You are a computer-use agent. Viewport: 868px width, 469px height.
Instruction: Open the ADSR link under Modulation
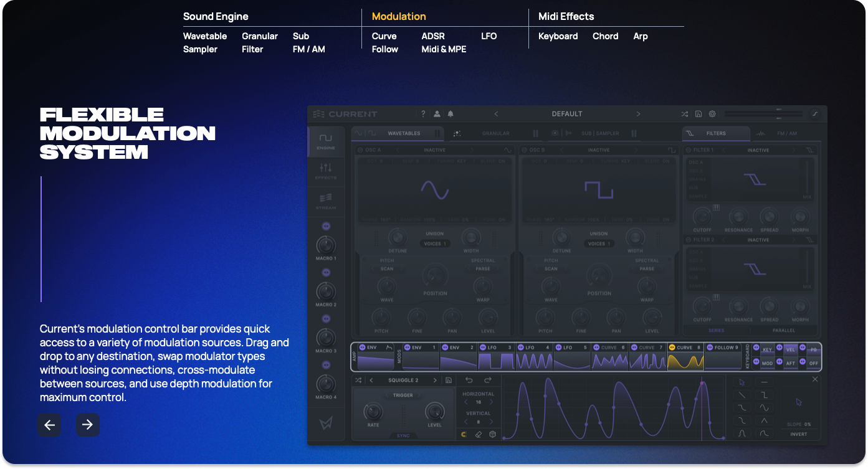(x=433, y=36)
